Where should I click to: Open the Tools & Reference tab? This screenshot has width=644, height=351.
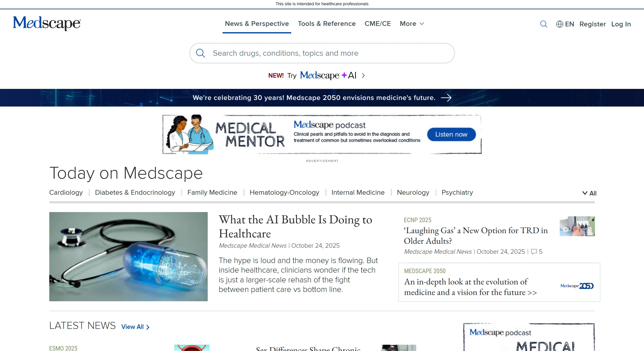tap(327, 24)
